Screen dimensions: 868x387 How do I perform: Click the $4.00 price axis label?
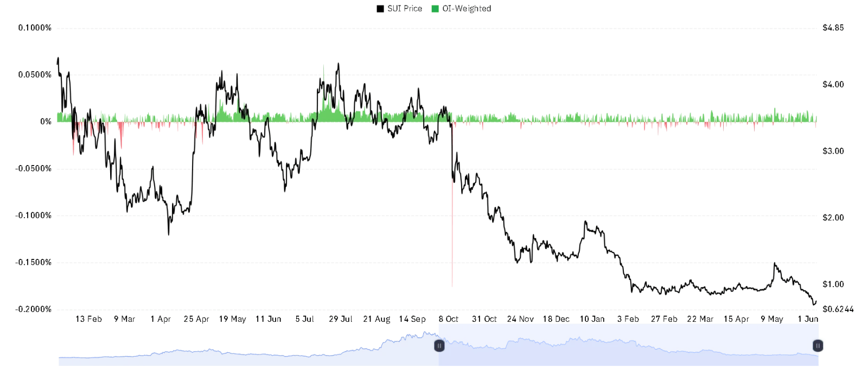pyautogui.click(x=833, y=85)
